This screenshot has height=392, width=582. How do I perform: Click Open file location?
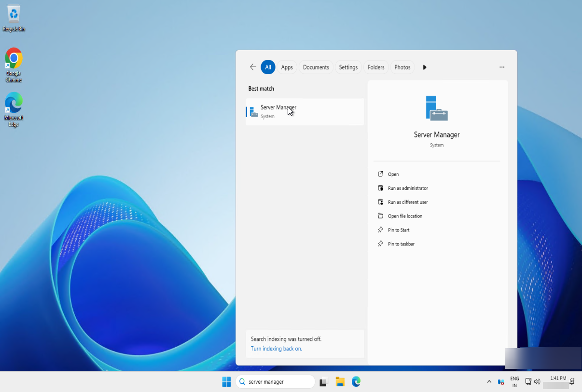pyautogui.click(x=405, y=216)
